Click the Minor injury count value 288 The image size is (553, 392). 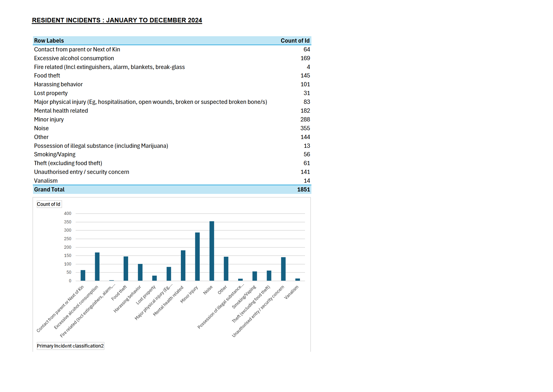click(305, 120)
